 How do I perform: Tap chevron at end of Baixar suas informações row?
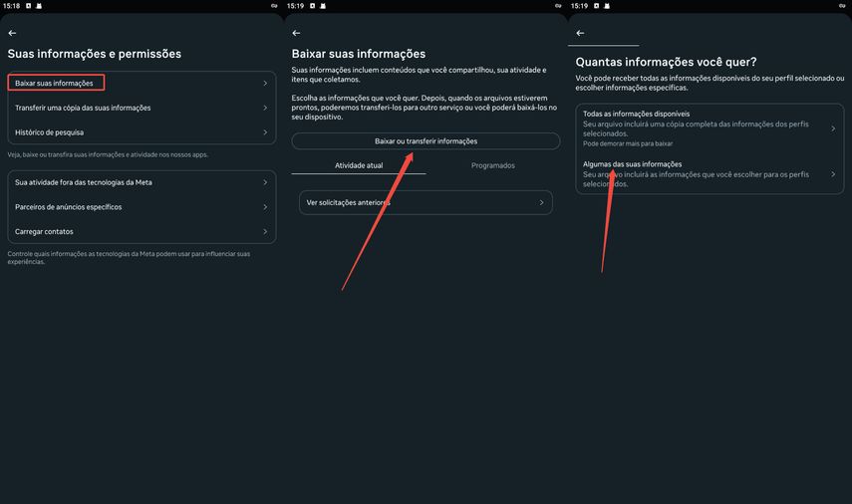[265, 83]
